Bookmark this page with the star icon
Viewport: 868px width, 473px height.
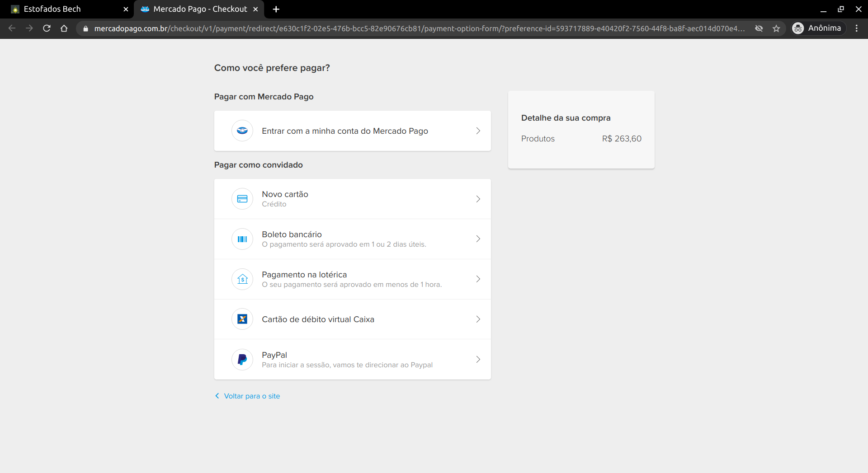click(x=776, y=28)
